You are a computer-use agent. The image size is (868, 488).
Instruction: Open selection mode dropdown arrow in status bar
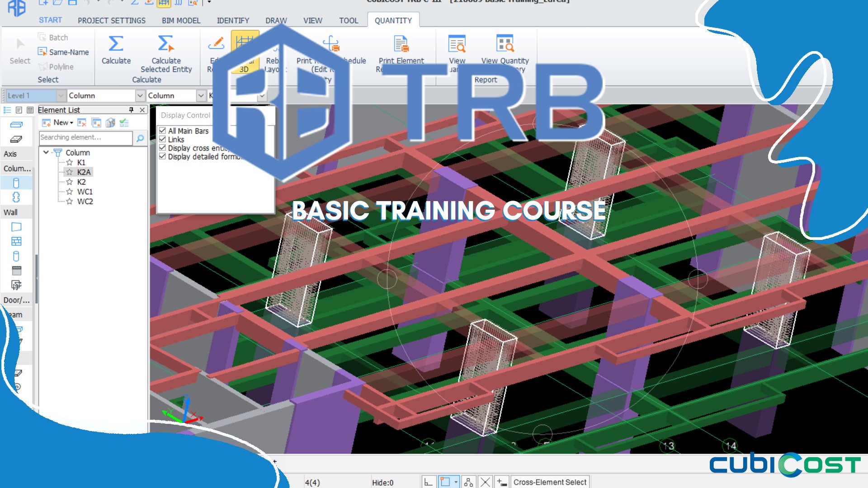tap(456, 482)
